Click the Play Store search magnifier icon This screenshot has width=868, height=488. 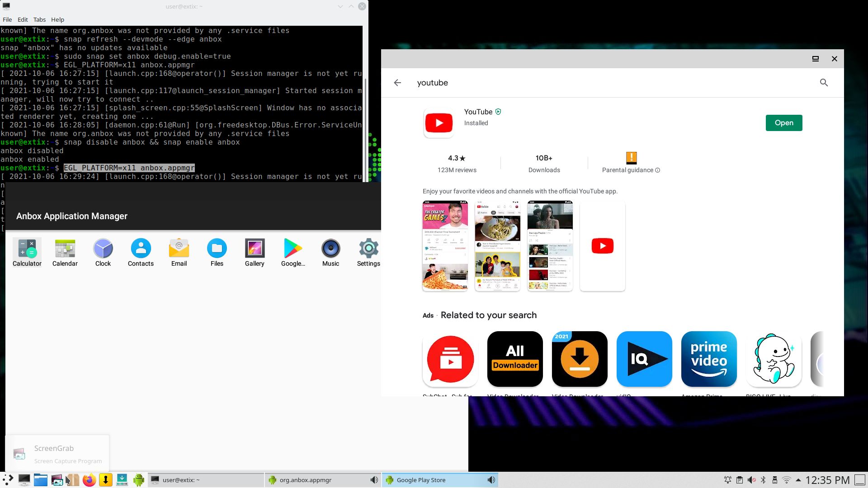point(824,83)
